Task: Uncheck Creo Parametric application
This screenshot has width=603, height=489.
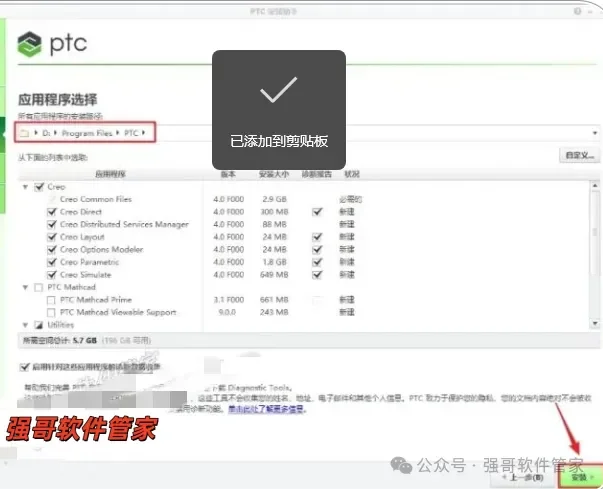Action: point(52,262)
